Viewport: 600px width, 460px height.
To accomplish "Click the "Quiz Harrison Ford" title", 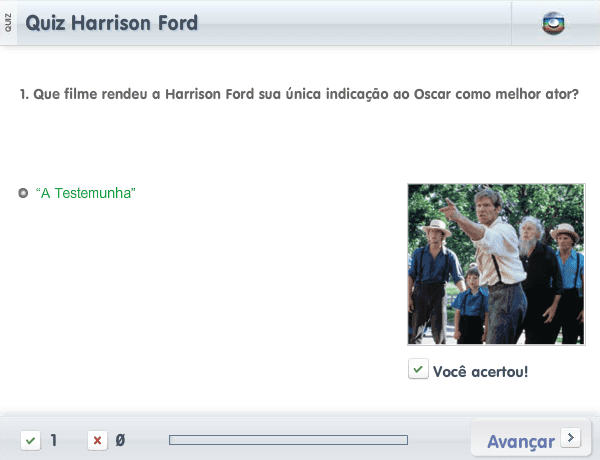I will (x=111, y=23).
